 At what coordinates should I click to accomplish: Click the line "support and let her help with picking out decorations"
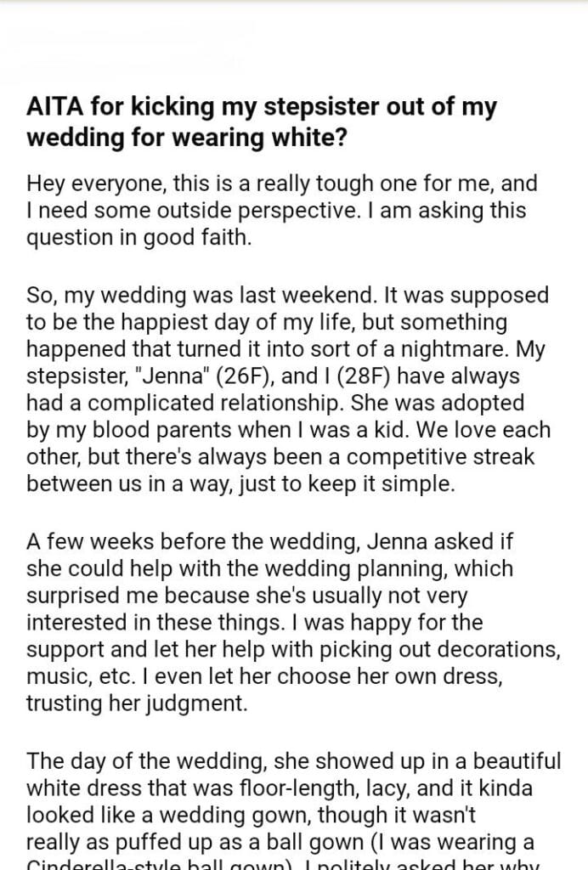292,649
